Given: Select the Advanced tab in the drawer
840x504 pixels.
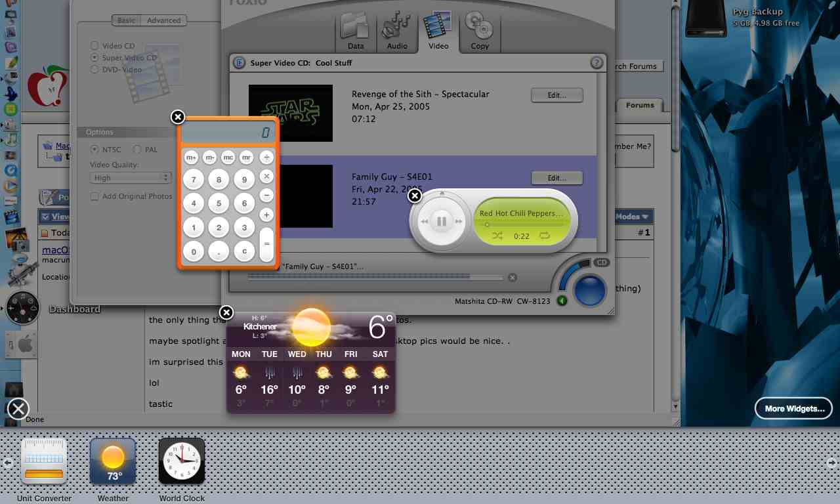Looking at the screenshot, I should 163,20.
